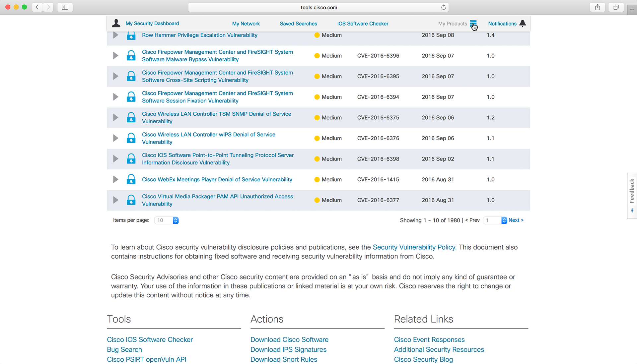This screenshot has width=637, height=364.
Task: Expand Session Fixation Vulnerability row
Action: pyautogui.click(x=115, y=97)
